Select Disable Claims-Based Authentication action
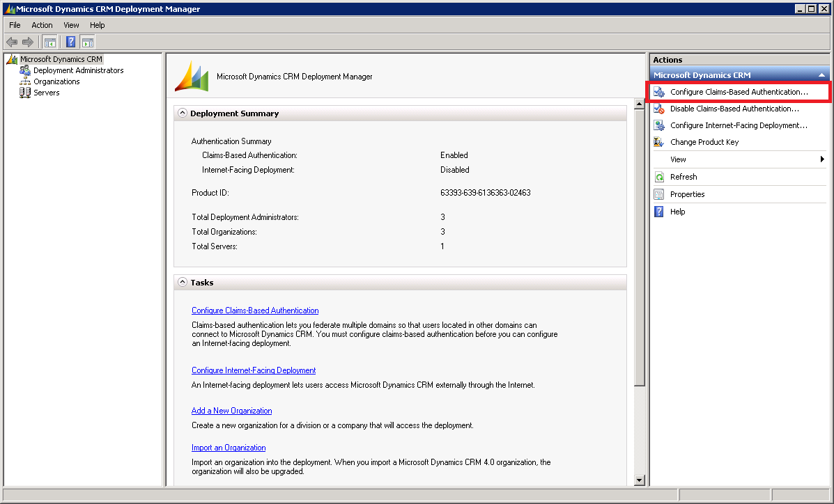834x504 pixels. pyautogui.click(x=734, y=109)
